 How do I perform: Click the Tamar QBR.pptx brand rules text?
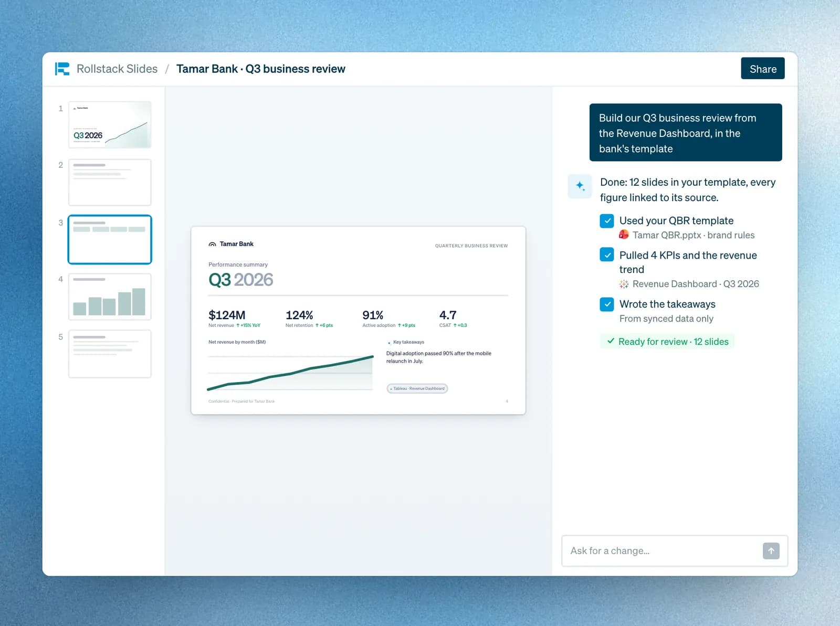tap(694, 235)
